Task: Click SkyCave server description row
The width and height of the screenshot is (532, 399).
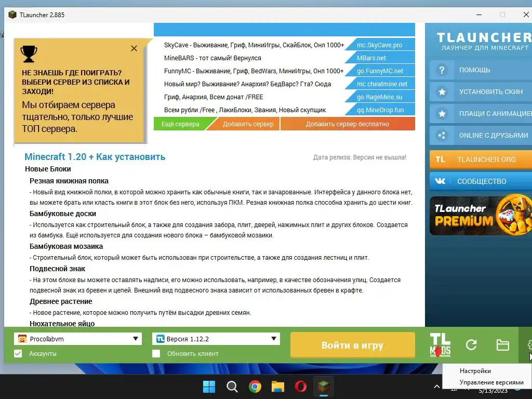Action: 254,45
